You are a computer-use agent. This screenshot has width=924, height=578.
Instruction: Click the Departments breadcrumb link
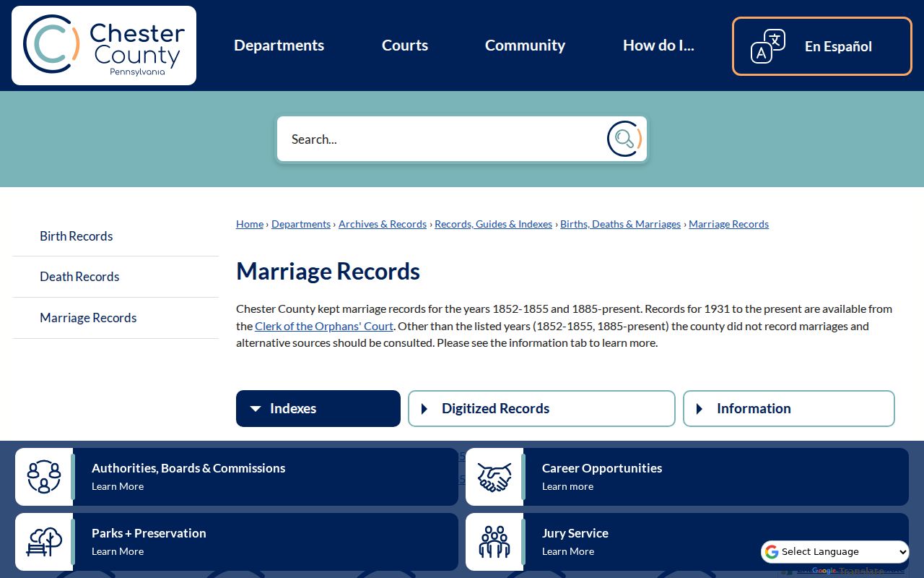301,224
